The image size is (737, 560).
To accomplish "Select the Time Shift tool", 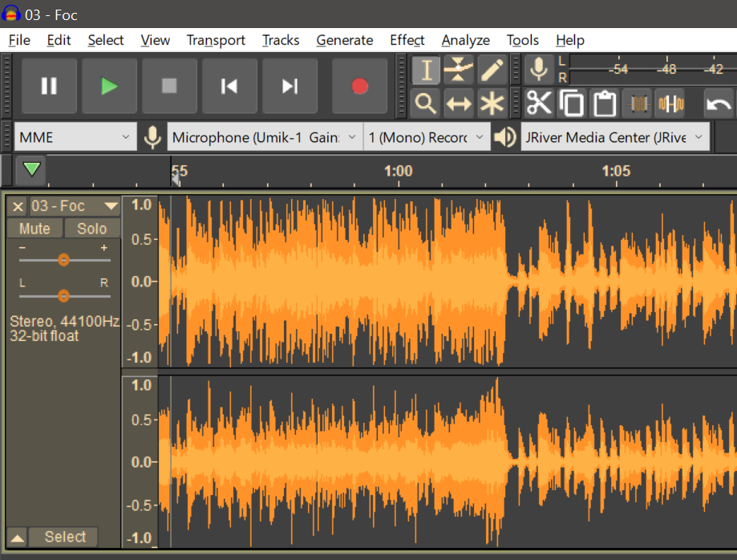I will pyautogui.click(x=458, y=103).
